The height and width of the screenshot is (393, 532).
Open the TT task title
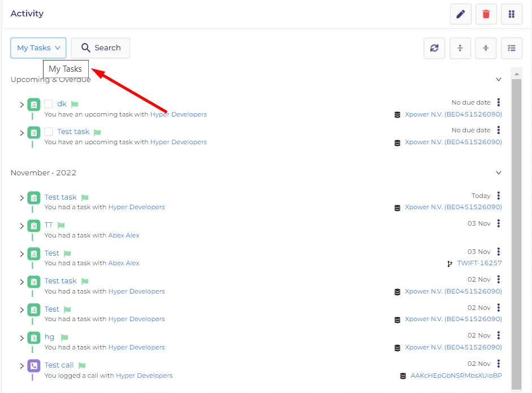tap(49, 224)
